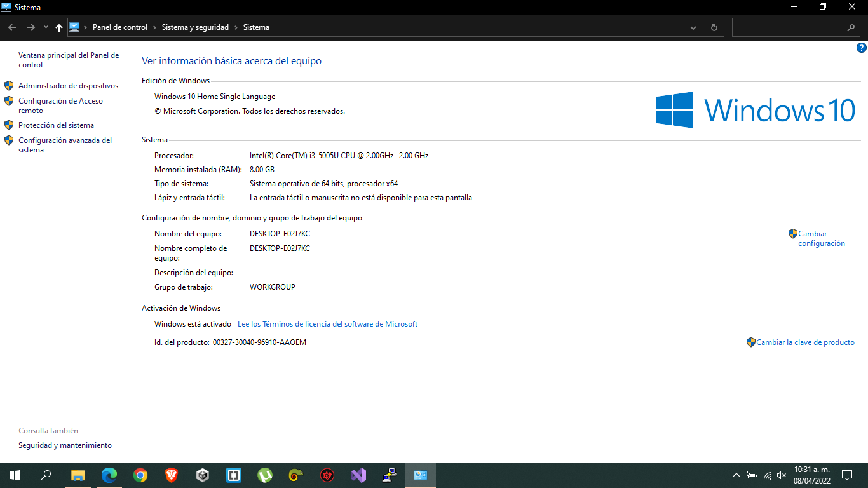Image resolution: width=868 pixels, height=488 pixels.
Task: Refresh the Sistema window
Action: pyautogui.click(x=714, y=27)
